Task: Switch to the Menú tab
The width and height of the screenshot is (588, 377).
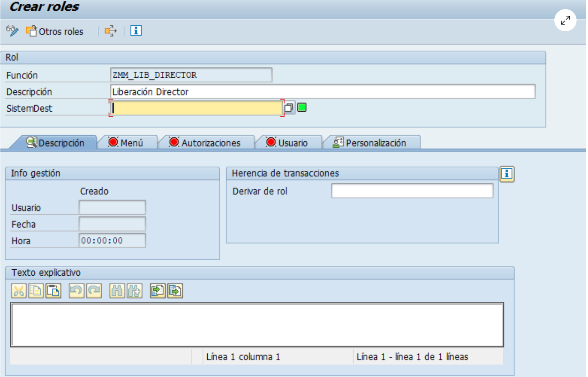Action: click(126, 143)
